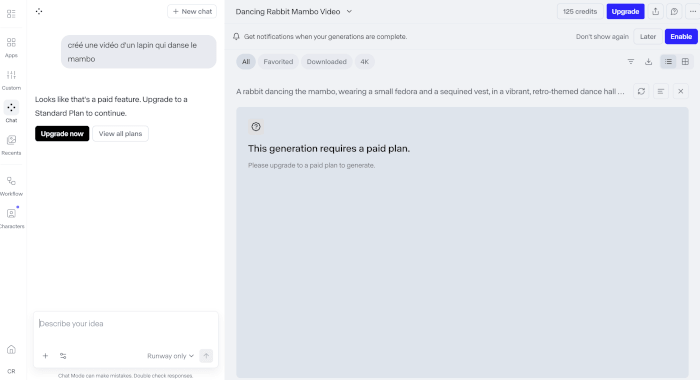Image resolution: width=700 pixels, height=380 pixels.
Task: Click the 'créé une vidéo d'un lapin' message
Action: (x=139, y=52)
